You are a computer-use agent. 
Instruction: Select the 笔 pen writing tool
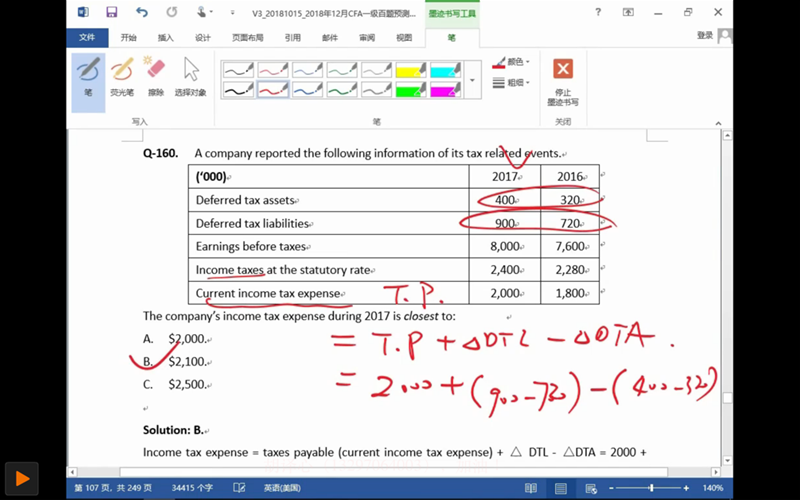[88, 82]
